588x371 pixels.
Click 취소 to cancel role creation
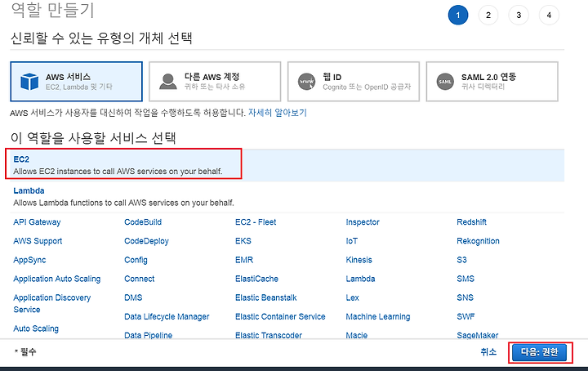point(488,352)
